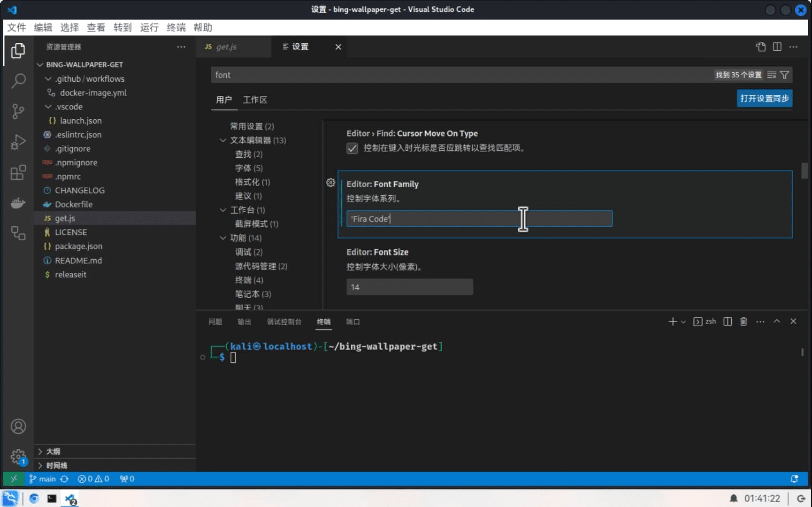Image resolution: width=812 pixels, height=507 pixels.
Task: Close the 设置 editor tab
Action: tap(338, 46)
